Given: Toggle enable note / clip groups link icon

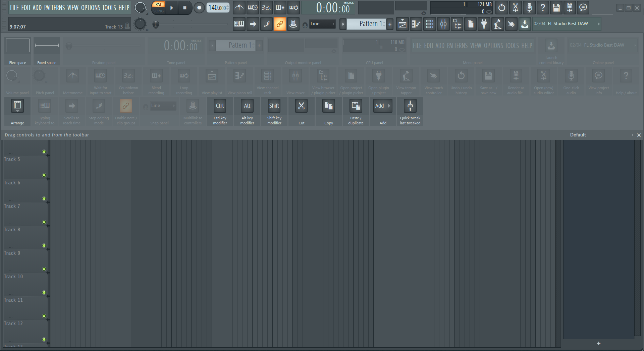Looking at the screenshot, I should coord(280,24).
